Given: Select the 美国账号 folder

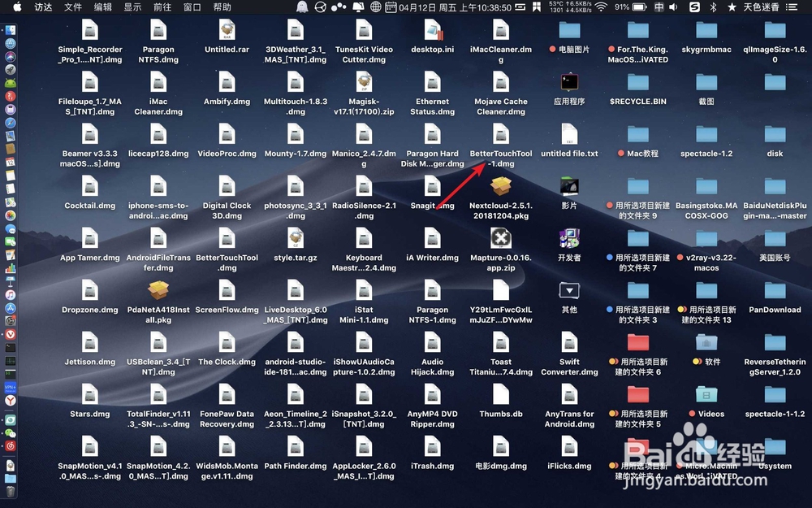Looking at the screenshot, I should 775,238.
